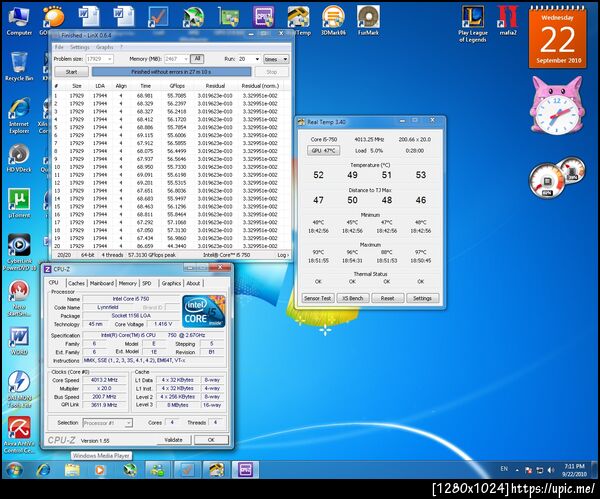
Task: Open the Recycle Bin desktop icon
Action: point(19,67)
